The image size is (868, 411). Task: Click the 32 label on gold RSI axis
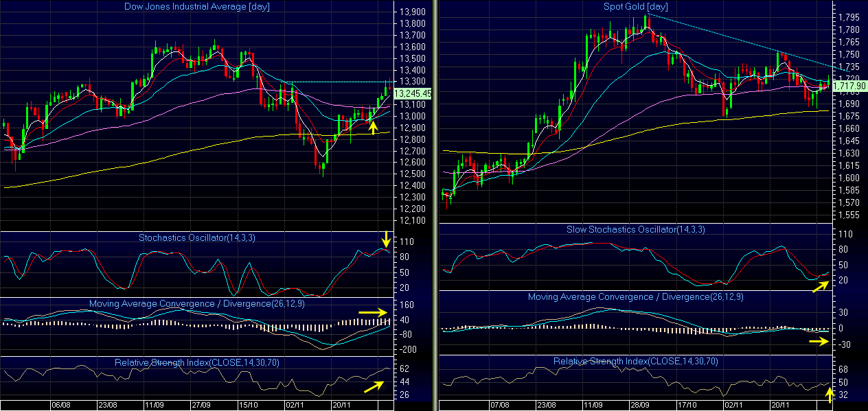pos(843,395)
